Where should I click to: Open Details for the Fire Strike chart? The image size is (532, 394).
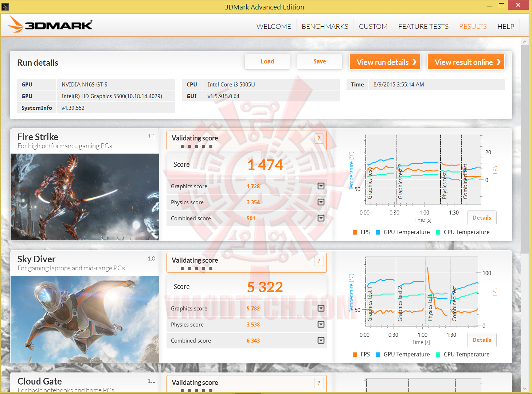tap(482, 218)
